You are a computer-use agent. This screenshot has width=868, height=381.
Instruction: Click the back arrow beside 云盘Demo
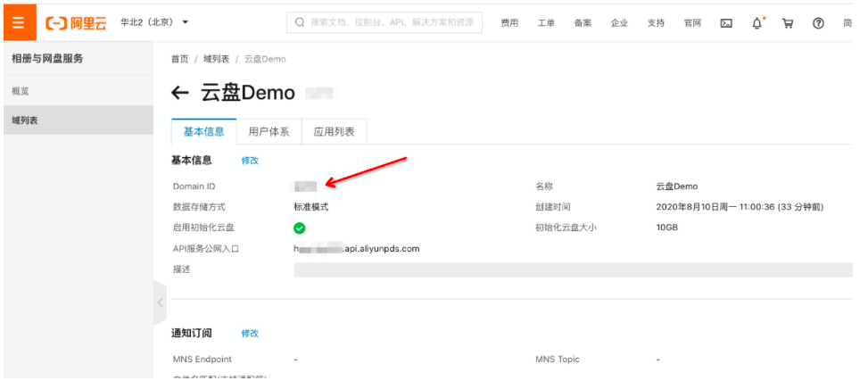coord(180,93)
